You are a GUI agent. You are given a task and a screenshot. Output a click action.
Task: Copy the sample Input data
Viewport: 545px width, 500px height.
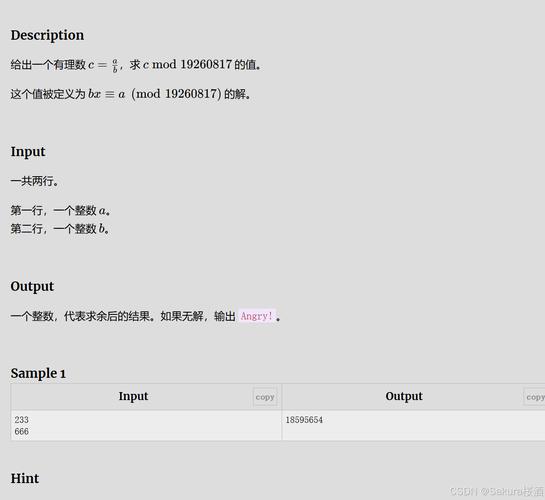(265, 397)
